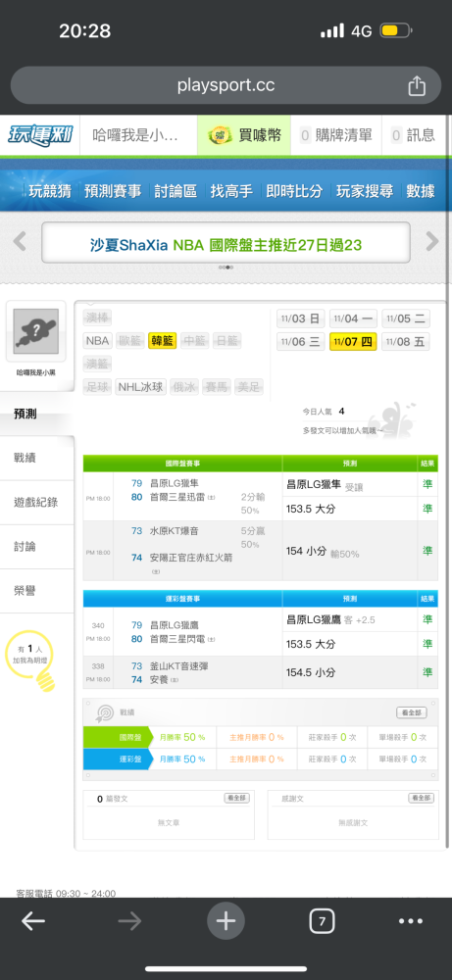Select the 賽馬 filter
The width and height of the screenshot is (452, 980).
216,387
